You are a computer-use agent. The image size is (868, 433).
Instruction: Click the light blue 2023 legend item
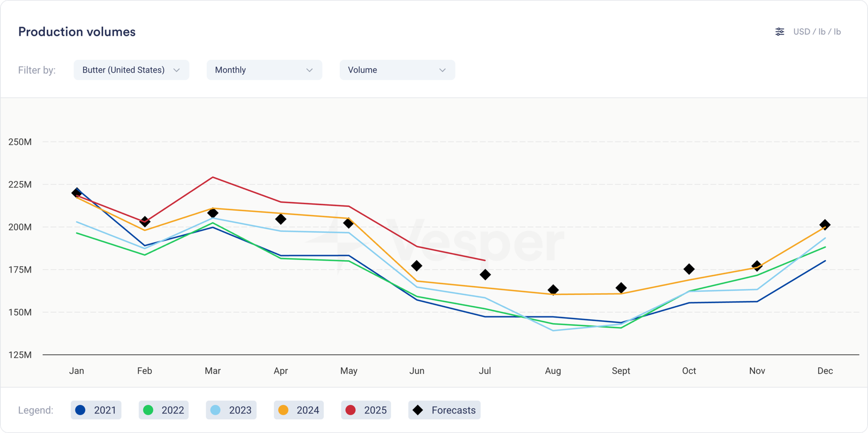[231, 410]
